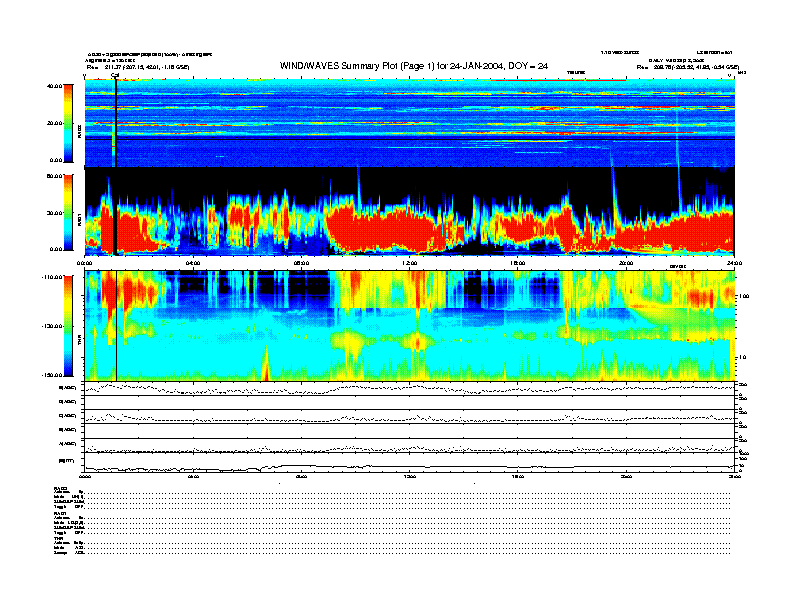The width and height of the screenshot is (792, 612).
Task: Click the 24:00 label ending the time axis
Action: [x=733, y=264]
